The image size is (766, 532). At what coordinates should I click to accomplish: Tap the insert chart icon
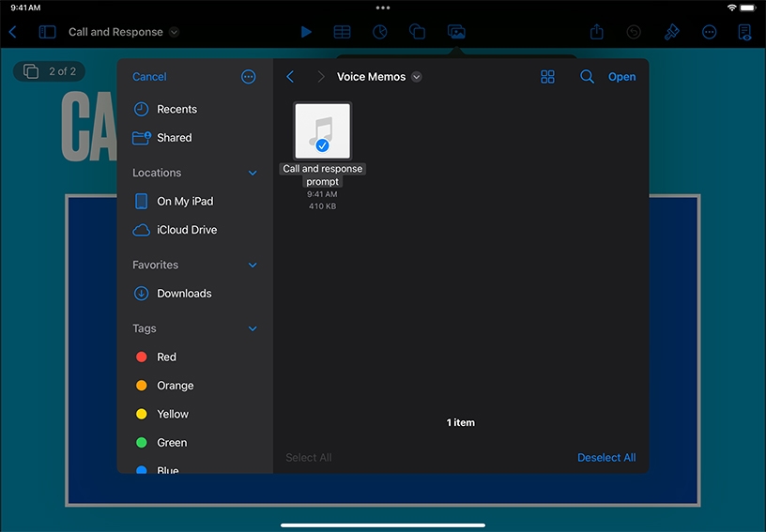coord(379,32)
